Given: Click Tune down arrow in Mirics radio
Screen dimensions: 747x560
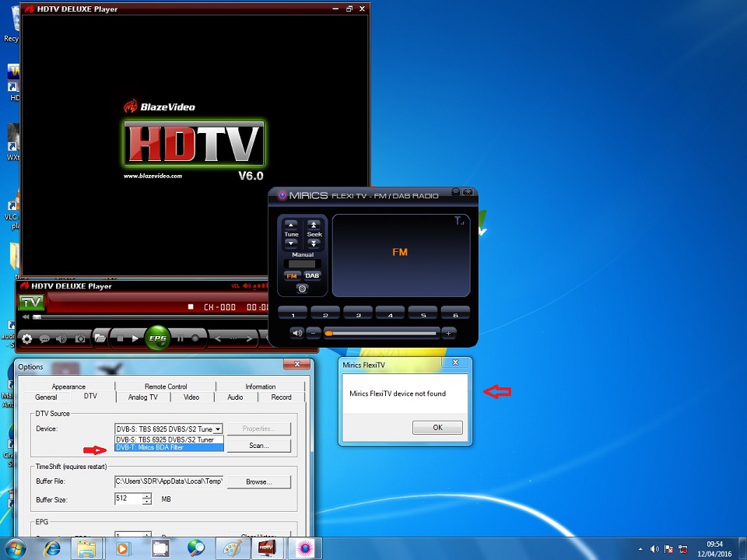Looking at the screenshot, I should pyautogui.click(x=291, y=243).
